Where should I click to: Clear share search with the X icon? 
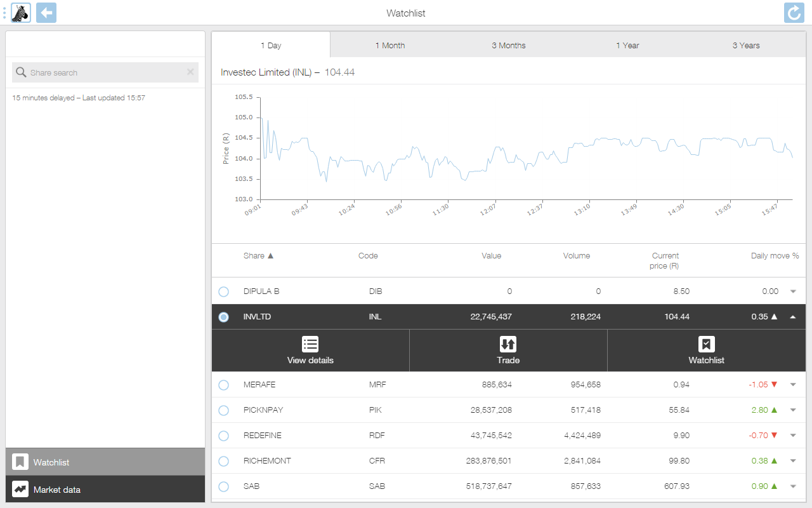point(190,72)
